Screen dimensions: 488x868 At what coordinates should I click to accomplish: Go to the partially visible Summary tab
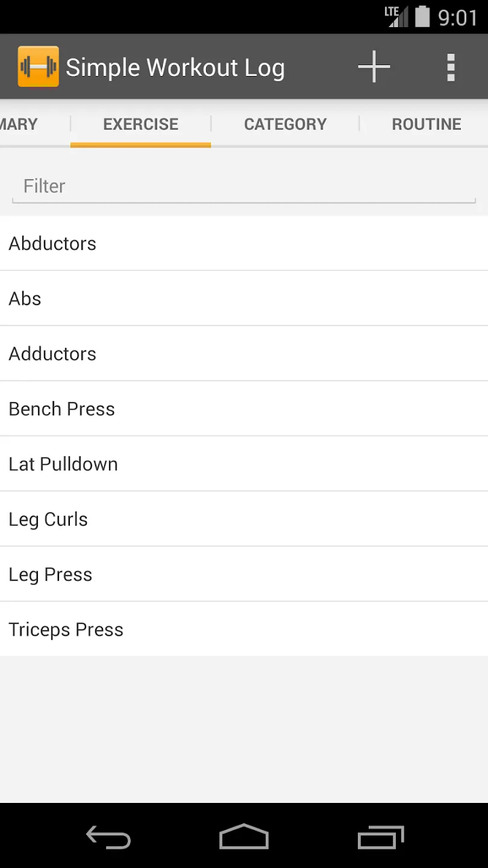click(19, 124)
